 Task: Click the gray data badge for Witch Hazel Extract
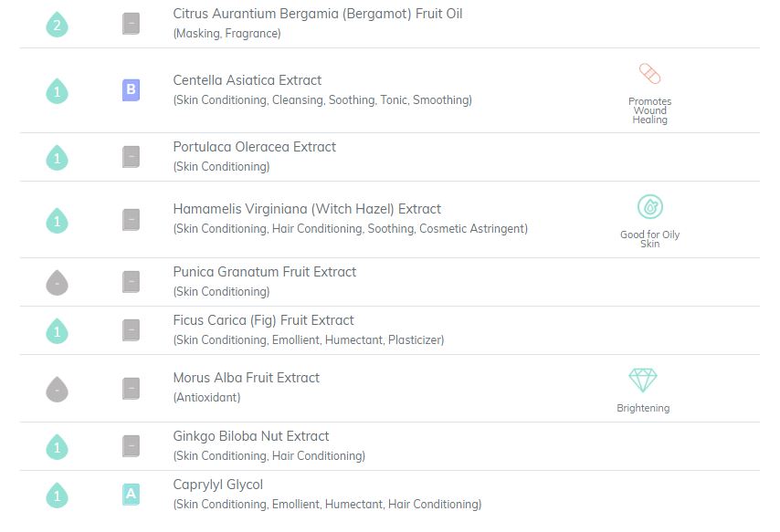pos(131,220)
